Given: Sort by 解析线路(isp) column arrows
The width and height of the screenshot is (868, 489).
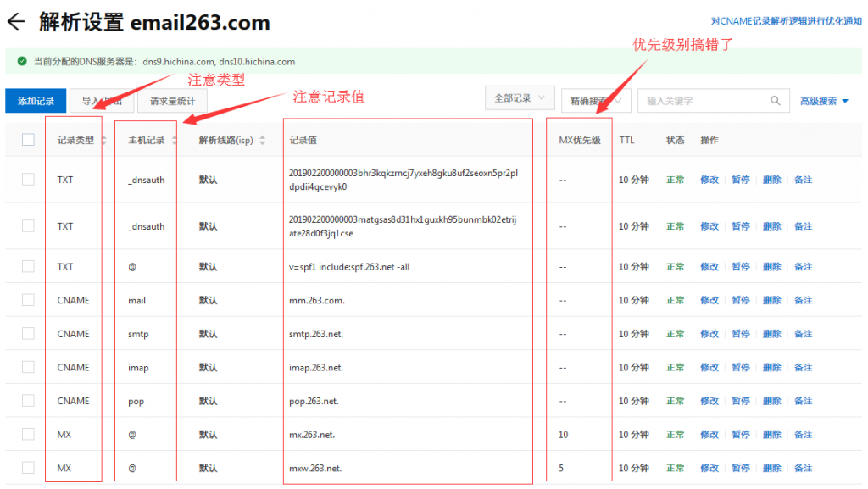Looking at the screenshot, I should (x=262, y=140).
